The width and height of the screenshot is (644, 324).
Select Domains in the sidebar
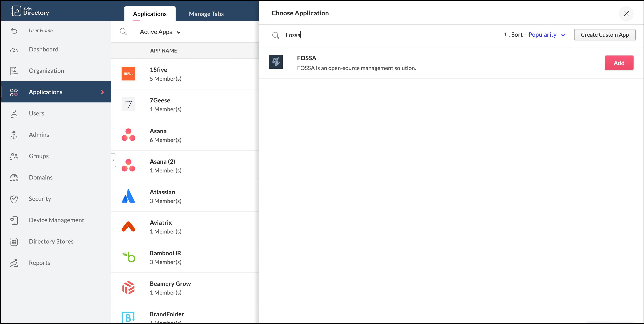(x=56, y=177)
